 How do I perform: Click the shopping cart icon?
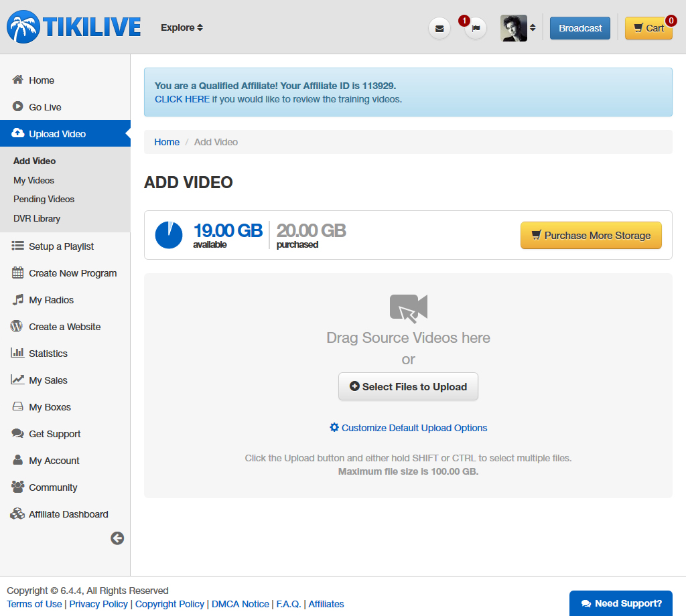(638, 28)
